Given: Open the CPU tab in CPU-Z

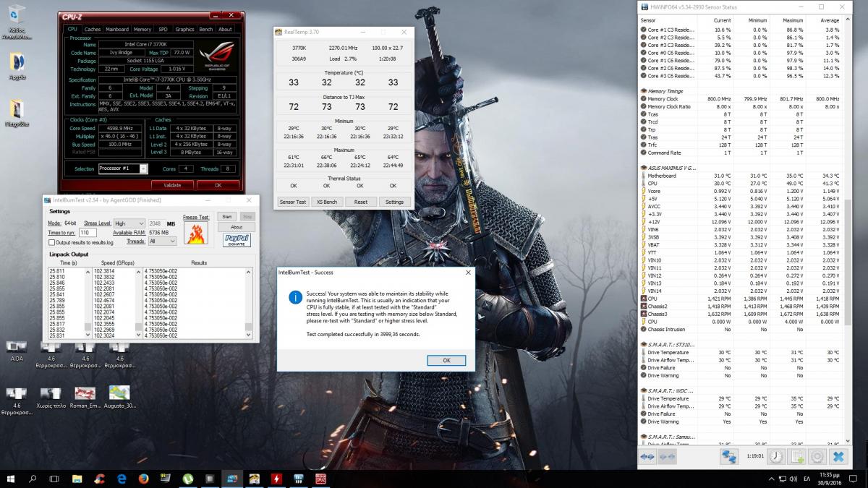Looking at the screenshot, I should point(72,30).
